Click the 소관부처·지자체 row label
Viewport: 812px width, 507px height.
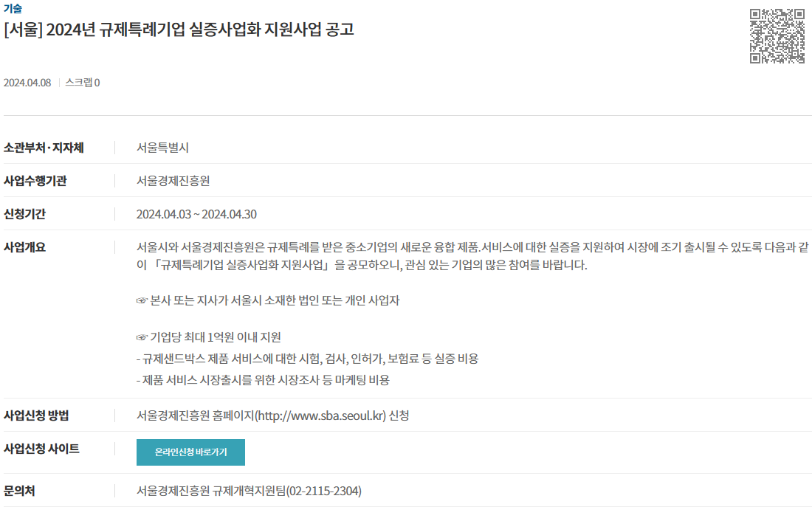[44, 148]
